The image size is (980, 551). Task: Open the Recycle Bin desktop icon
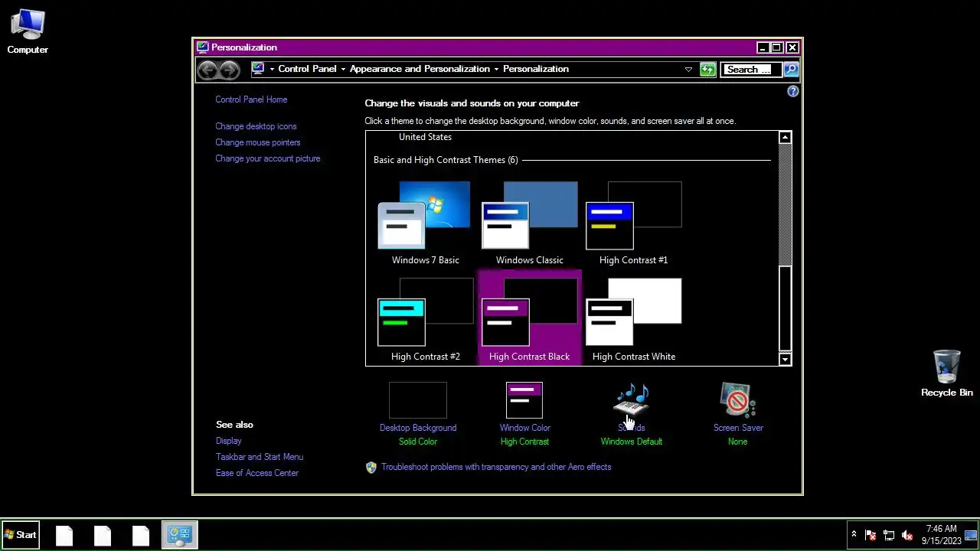[947, 373]
